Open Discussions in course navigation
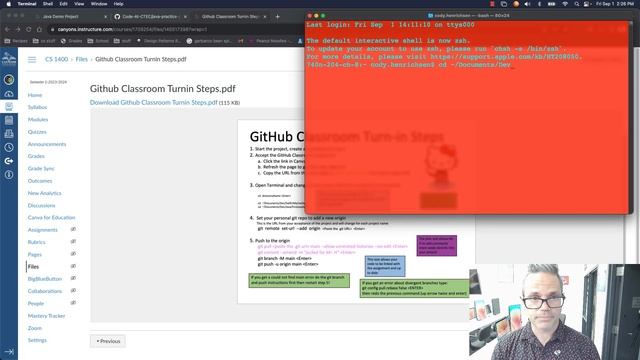This screenshot has height=360, width=640. [x=41, y=205]
